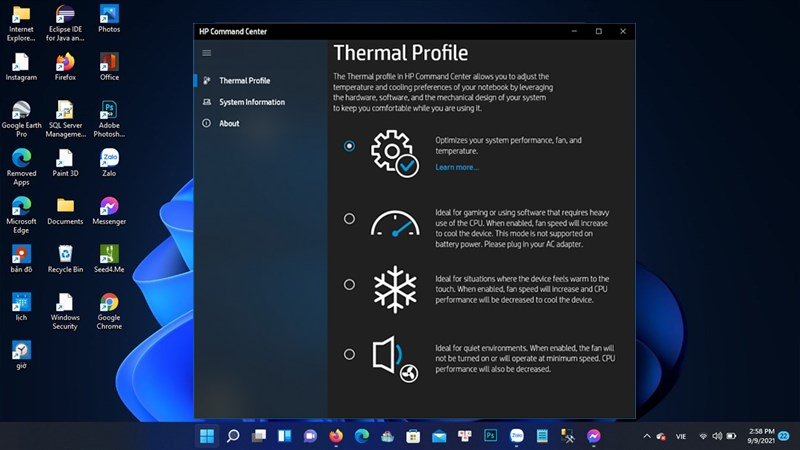This screenshot has width=800, height=450.
Task: Click the 'Ideal for gaming' description text
Action: (x=522, y=229)
